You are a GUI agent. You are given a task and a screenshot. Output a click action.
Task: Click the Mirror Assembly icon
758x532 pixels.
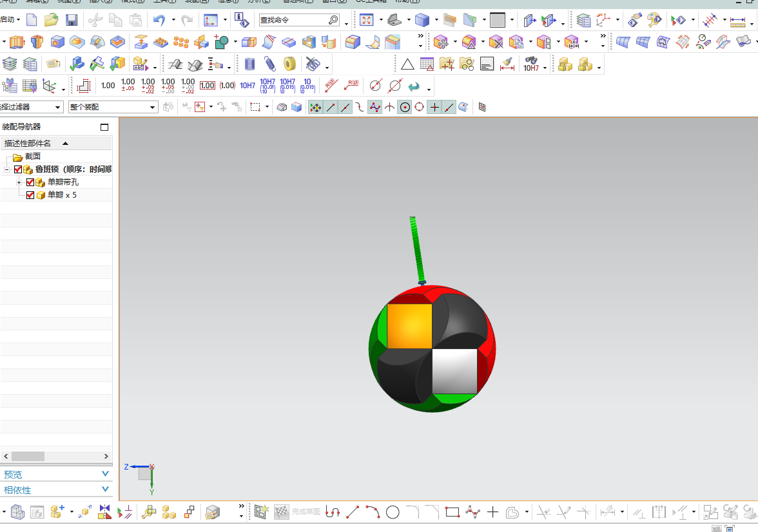tap(104, 511)
